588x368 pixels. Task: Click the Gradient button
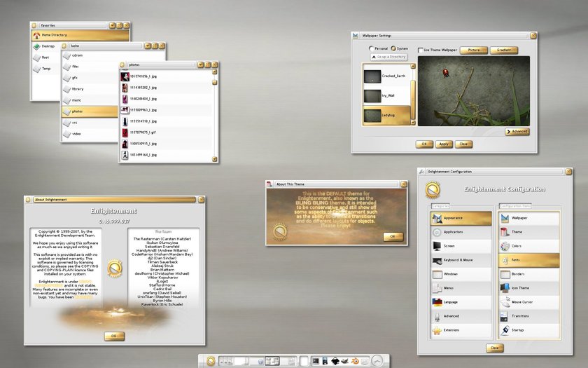[503, 50]
